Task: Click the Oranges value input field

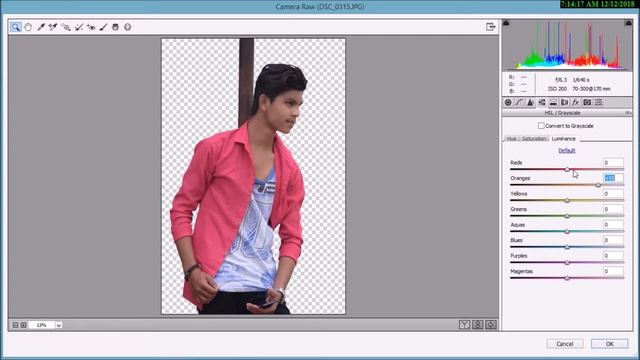Action: 613,178
